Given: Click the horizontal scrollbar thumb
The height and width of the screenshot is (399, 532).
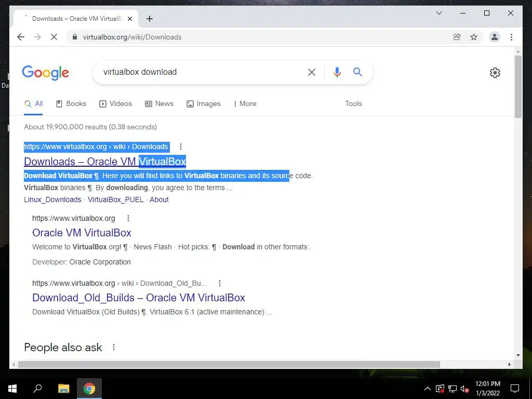Looking at the screenshot, I should (229, 364).
